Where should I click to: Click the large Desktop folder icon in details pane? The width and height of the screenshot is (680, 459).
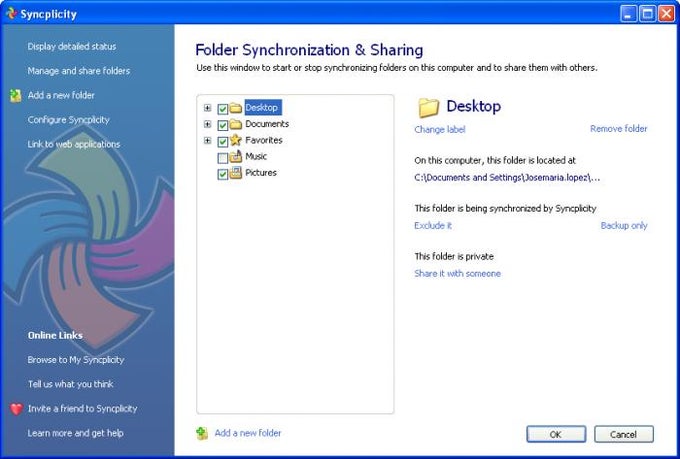click(x=428, y=107)
